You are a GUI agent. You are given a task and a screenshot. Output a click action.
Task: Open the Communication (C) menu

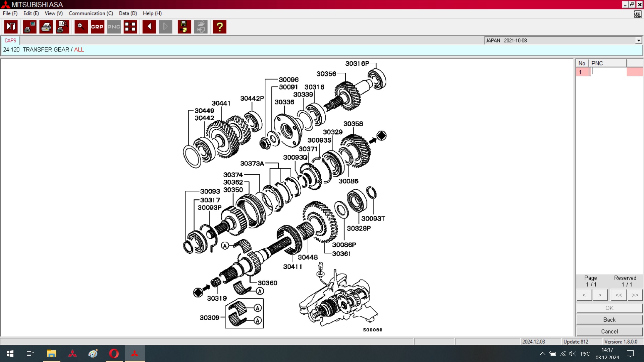[x=91, y=13]
